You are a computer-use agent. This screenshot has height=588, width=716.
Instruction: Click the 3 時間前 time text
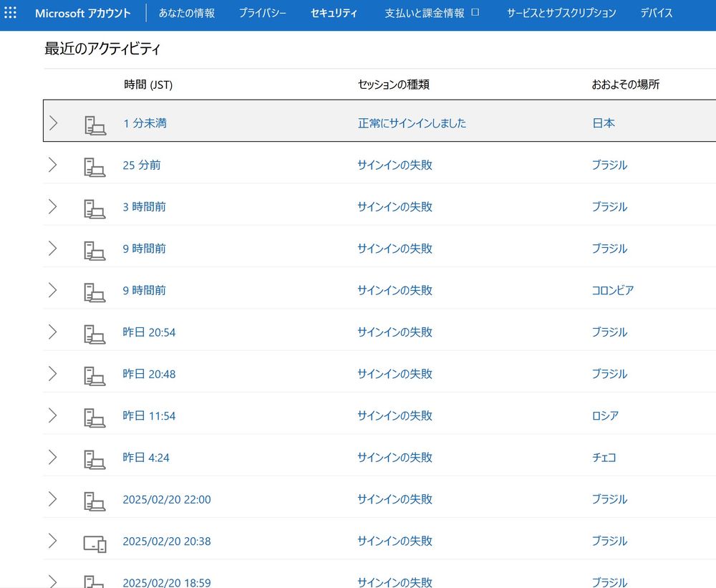click(144, 206)
